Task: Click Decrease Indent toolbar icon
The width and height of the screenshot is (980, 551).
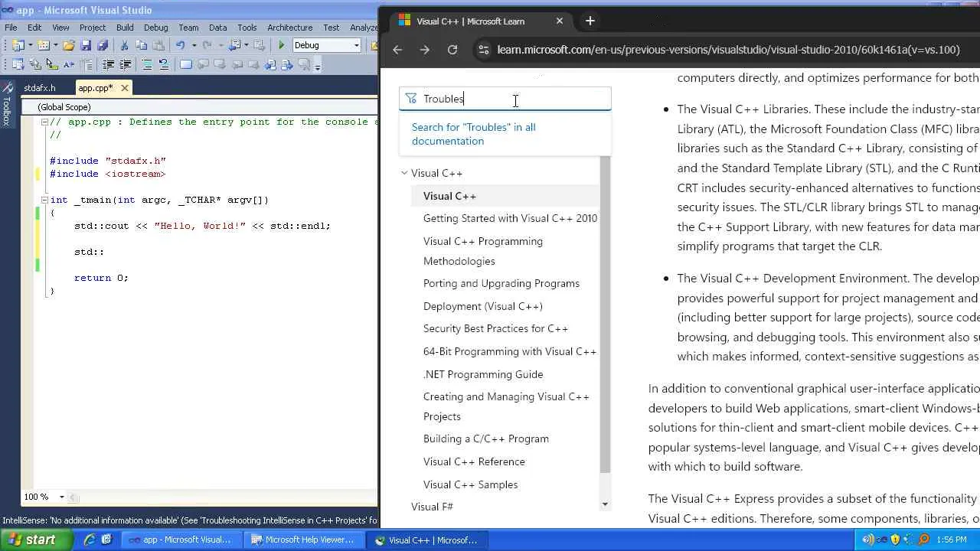Action: tap(109, 65)
